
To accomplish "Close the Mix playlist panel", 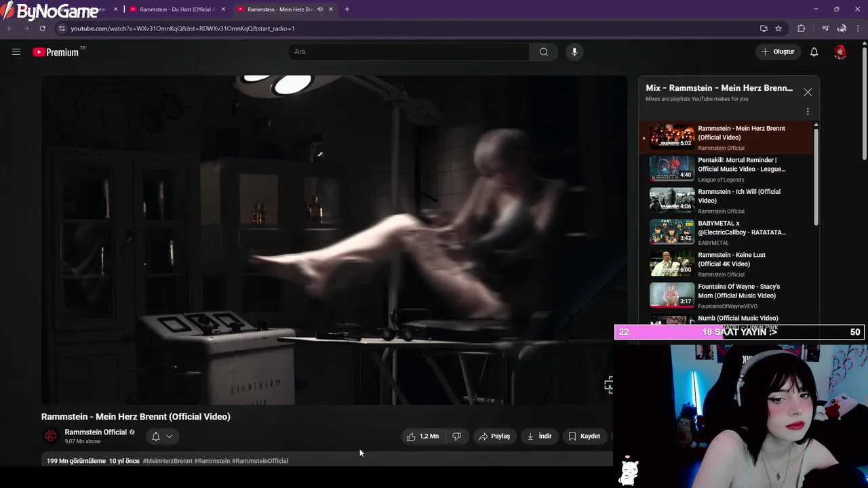I will pos(807,92).
